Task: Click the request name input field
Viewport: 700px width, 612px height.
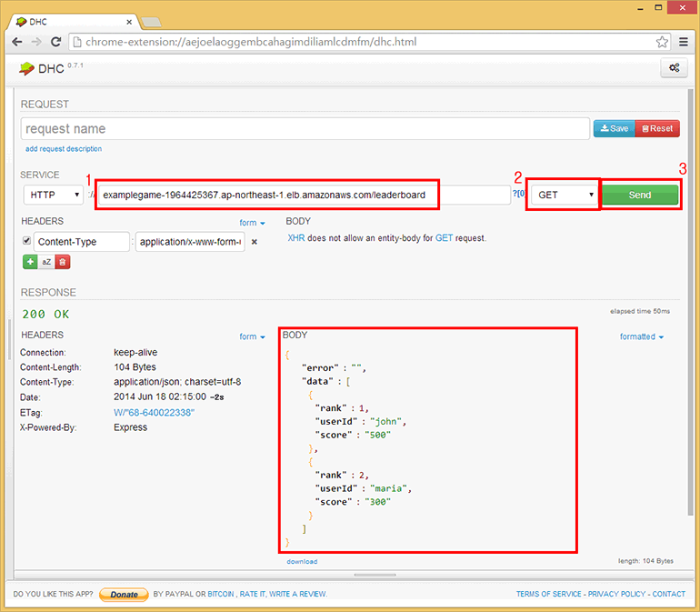Action: coord(305,129)
